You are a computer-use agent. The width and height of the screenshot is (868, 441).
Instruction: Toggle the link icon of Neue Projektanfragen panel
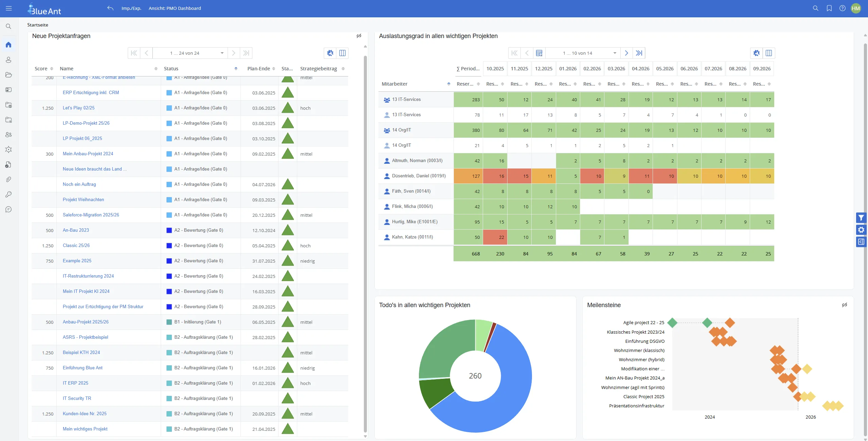click(359, 36)
